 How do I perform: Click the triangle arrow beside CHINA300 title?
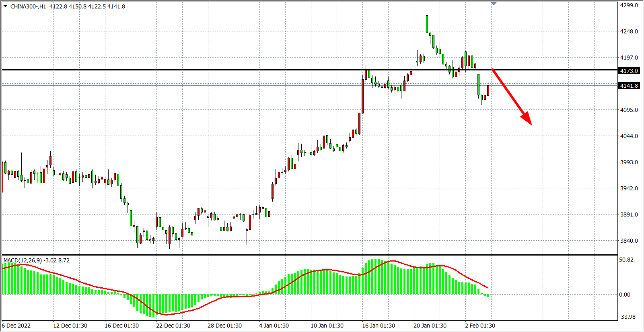click(6, 6)
